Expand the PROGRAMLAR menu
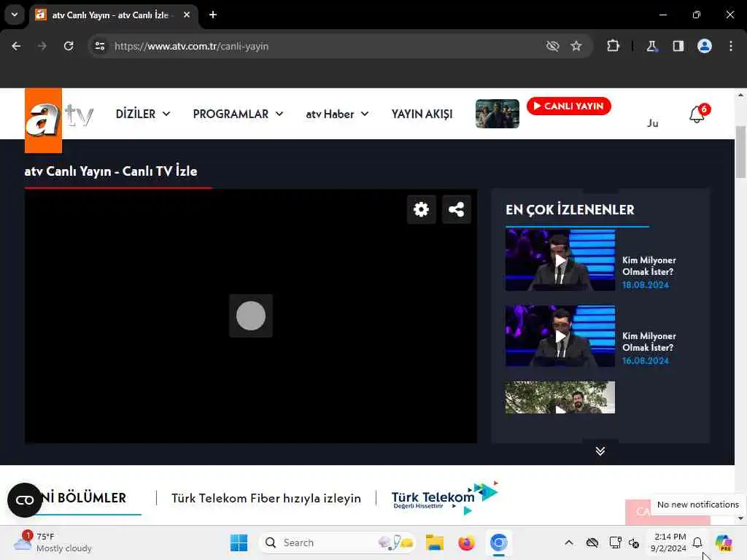Viewport: 747px width, 560px height. [x=239, y=114]
